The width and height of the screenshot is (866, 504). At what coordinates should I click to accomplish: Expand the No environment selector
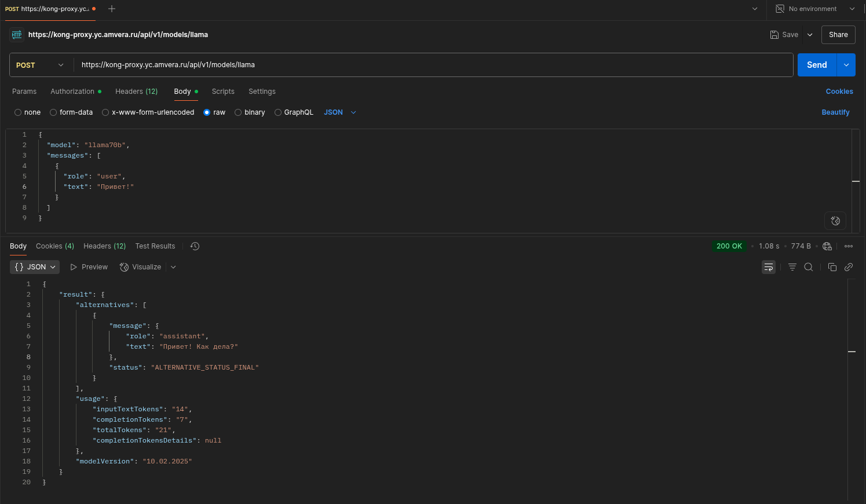pos(816,9)
